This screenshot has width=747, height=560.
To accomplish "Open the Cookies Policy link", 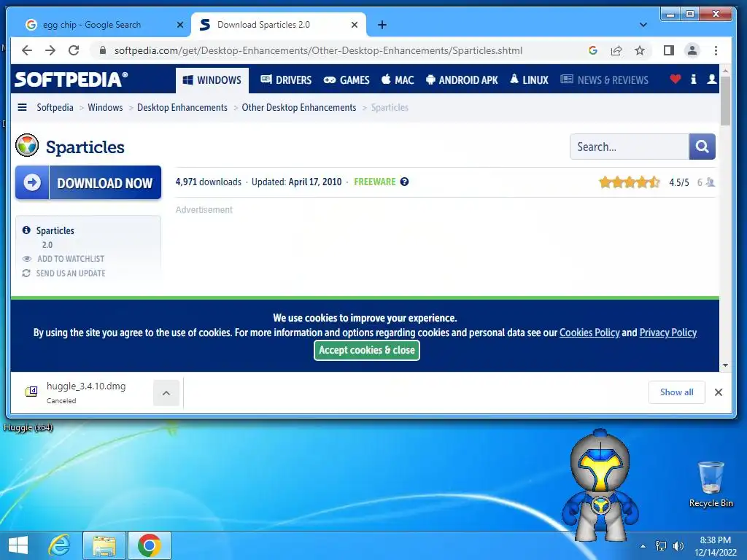I will pyautogui.click(x=589, y=332).
